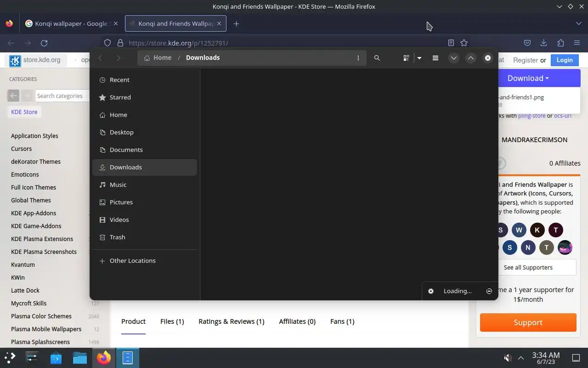Image resolution: width=588 pixels, height=368 pixels.
Task: Click the Firefox View icon
Action: 9,23
